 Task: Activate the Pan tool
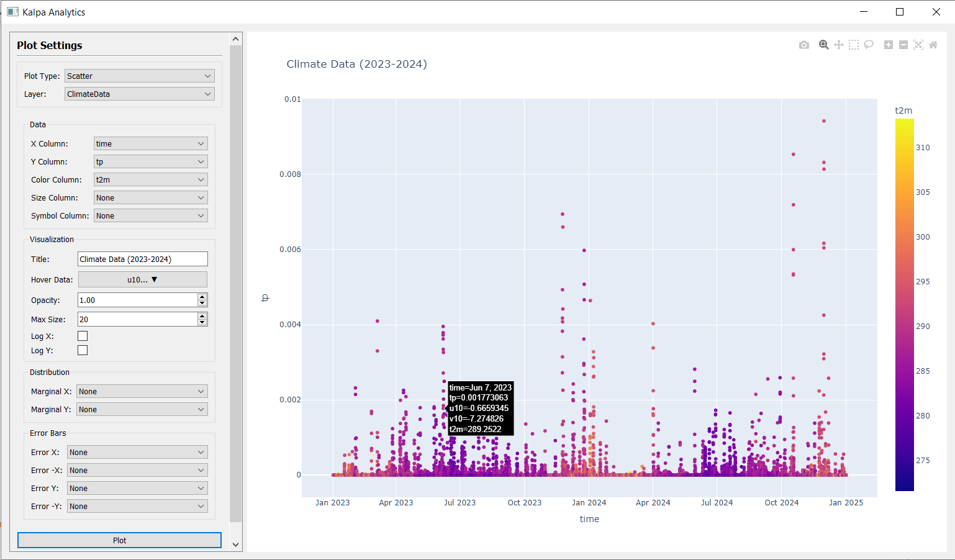(x=838, y=45)
